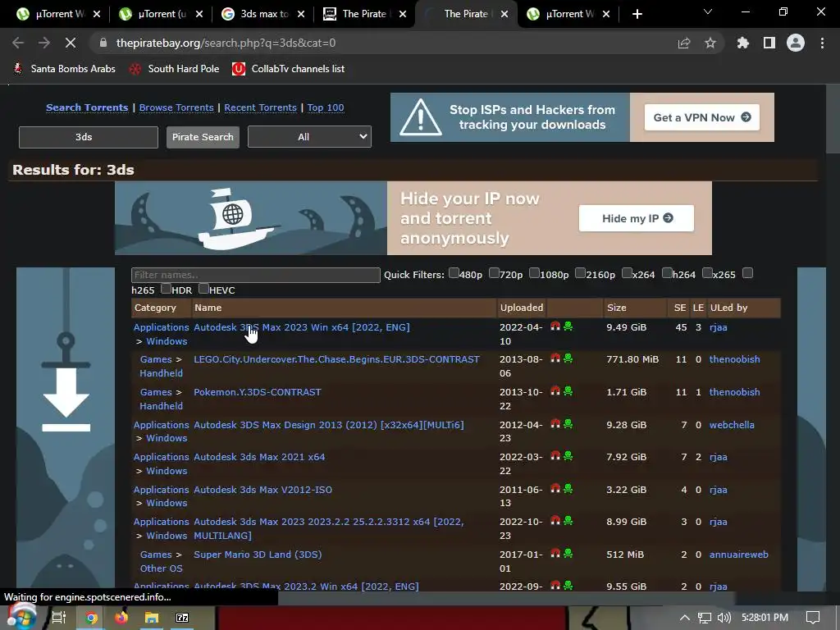
Task: Open the Top 100 link
Action: click(x=326, y=107)
